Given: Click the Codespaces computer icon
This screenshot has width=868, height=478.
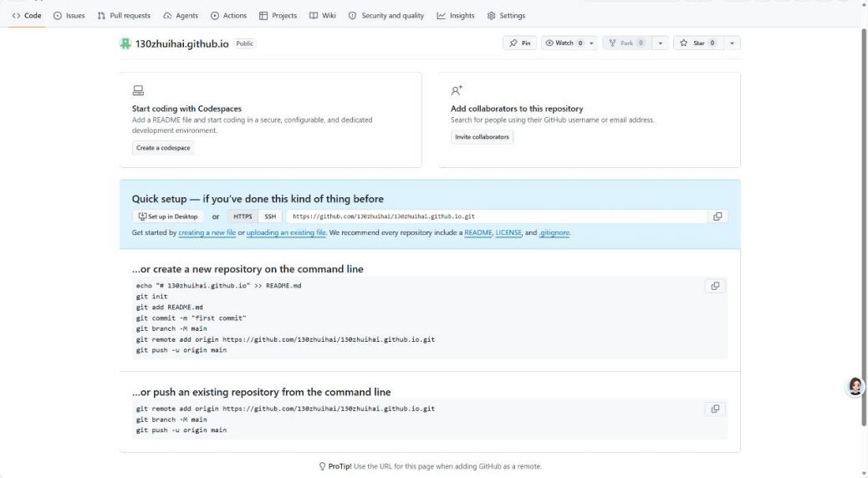Looking at the screenshot, I should (x=138, y=90).
